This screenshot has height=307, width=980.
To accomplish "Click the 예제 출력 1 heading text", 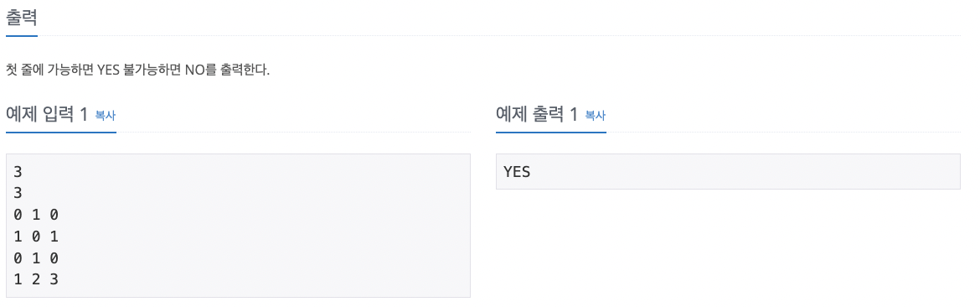I will point(537,114).
